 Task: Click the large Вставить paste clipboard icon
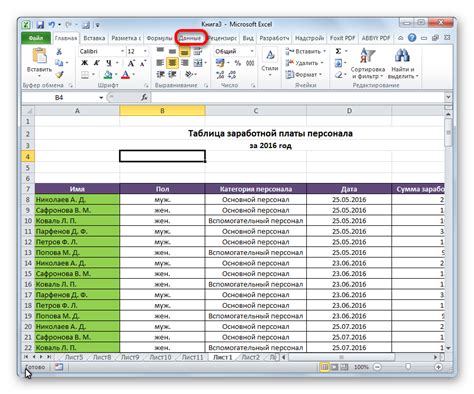click(39, 56)
